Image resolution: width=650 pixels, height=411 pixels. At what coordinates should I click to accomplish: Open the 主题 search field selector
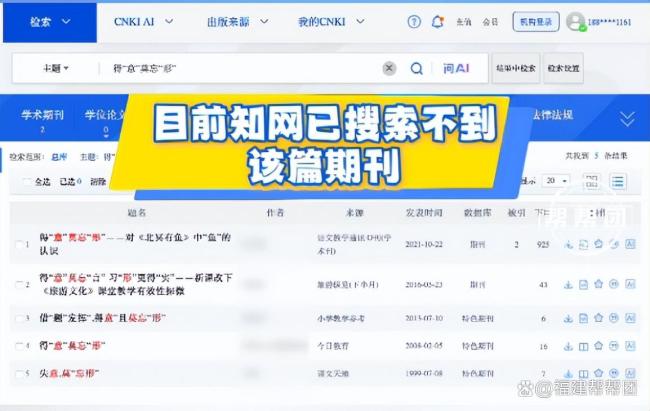(x=56, y=68)
